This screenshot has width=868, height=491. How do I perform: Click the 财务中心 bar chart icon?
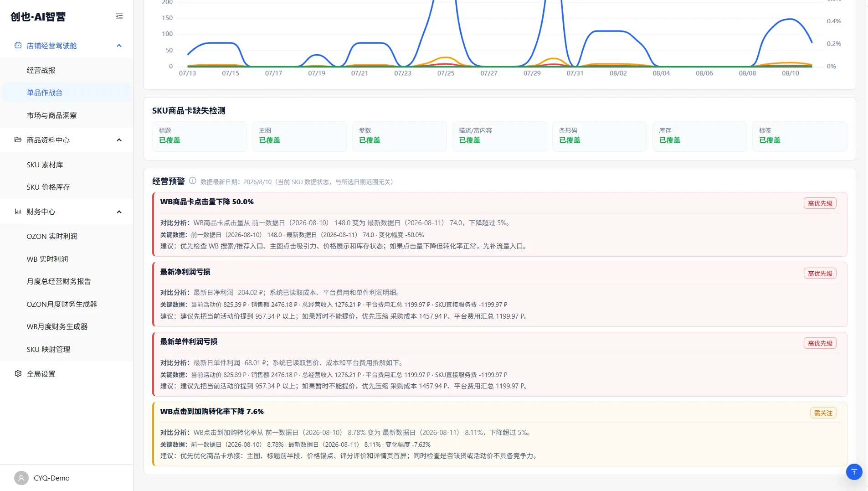pyautogui.click(x=18, y=212)
